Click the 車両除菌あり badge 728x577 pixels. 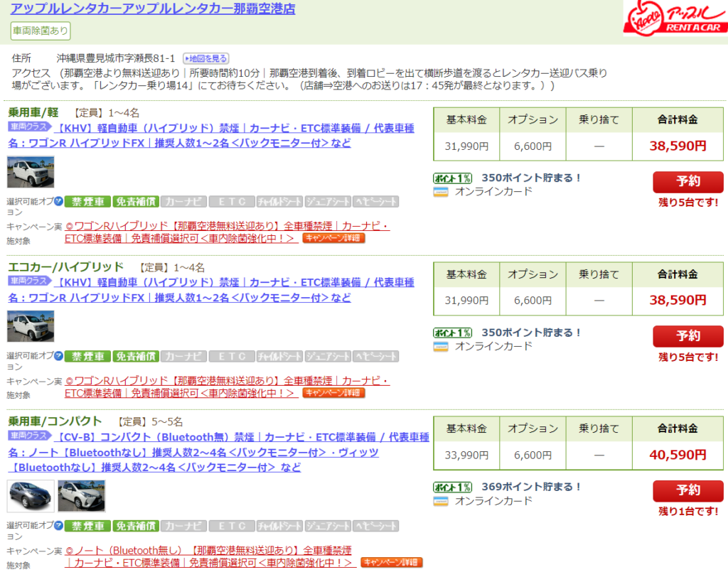click(x=41, y=31)
